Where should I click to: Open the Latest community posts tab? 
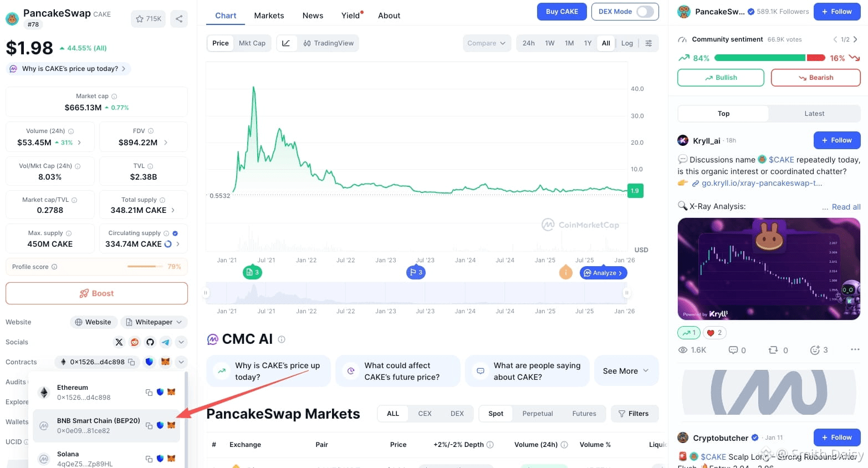pos(814,114)
